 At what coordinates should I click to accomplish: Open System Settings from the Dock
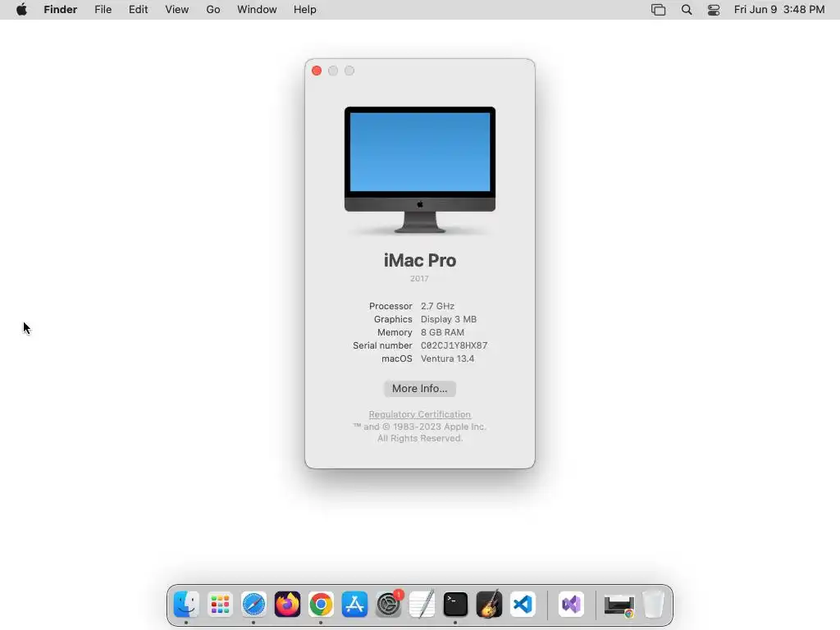tap(388, 605)
